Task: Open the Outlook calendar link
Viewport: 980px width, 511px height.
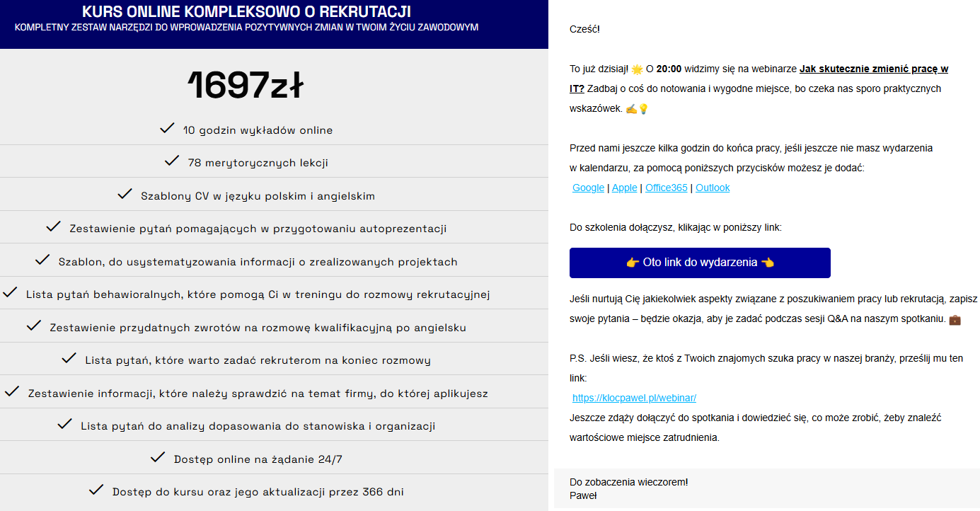Action: pos(713,188)
